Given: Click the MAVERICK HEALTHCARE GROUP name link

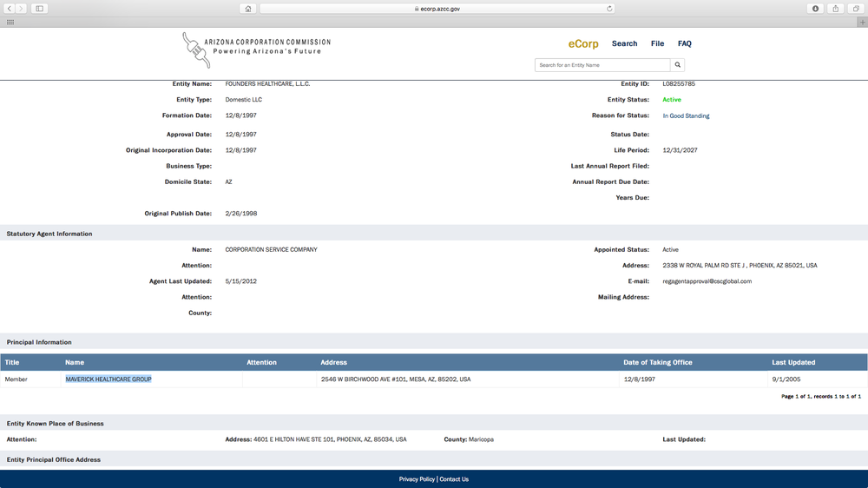Looking at the screenshot, I should pos(108,379).
